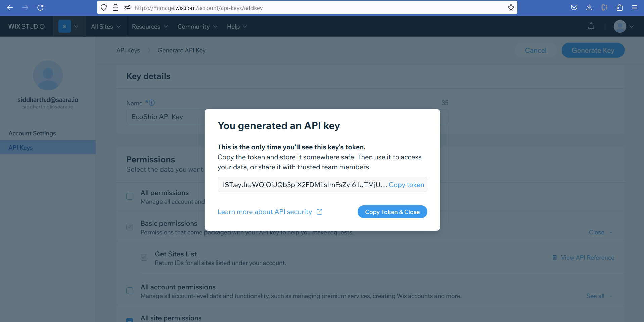Click the Key details heading
The image size is (644, 322).
[x=148, y=76]
